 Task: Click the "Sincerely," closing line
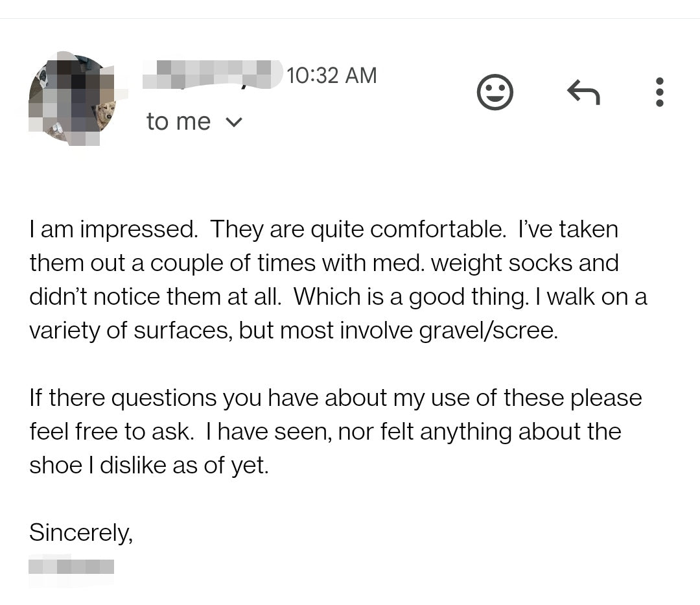point(80,532)
